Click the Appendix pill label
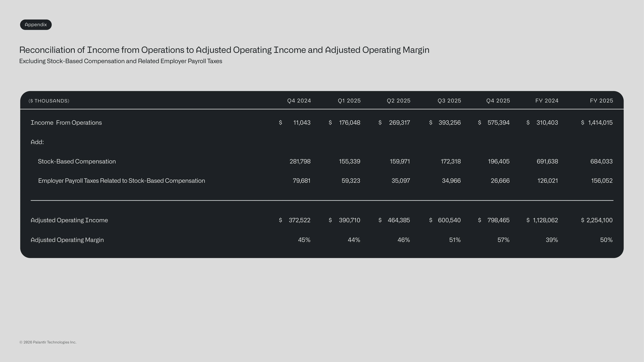The width and height of the screenshot is (644, 362). [36, 25]
